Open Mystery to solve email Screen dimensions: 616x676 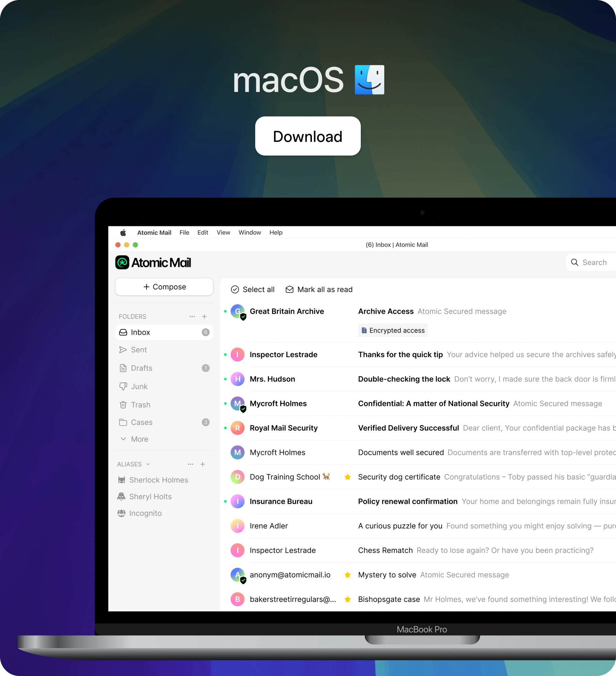(418, 575)
